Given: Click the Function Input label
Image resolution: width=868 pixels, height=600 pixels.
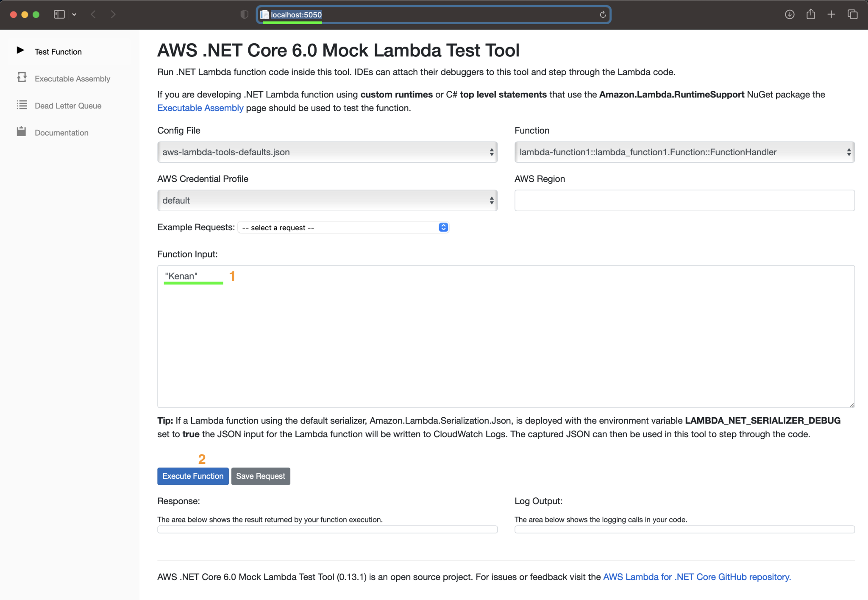Looking at the screenshot, I should [x=187, y=254].
